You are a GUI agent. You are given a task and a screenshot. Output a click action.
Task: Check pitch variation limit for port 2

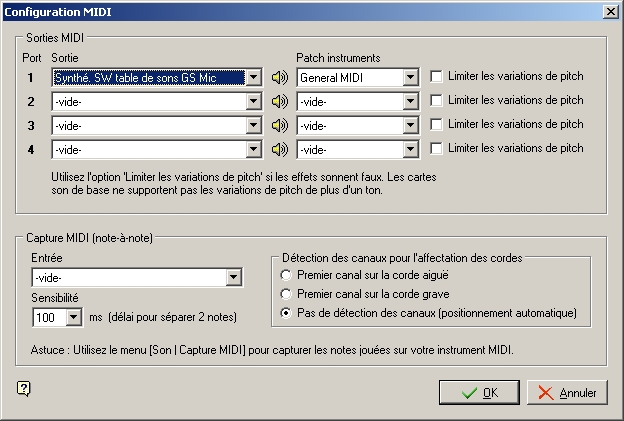click(x=436, y=101)
